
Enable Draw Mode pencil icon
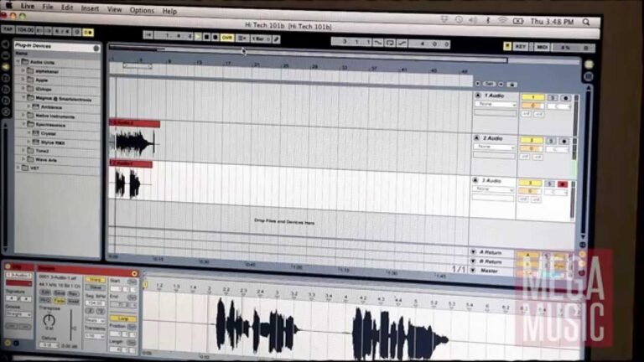277,39
